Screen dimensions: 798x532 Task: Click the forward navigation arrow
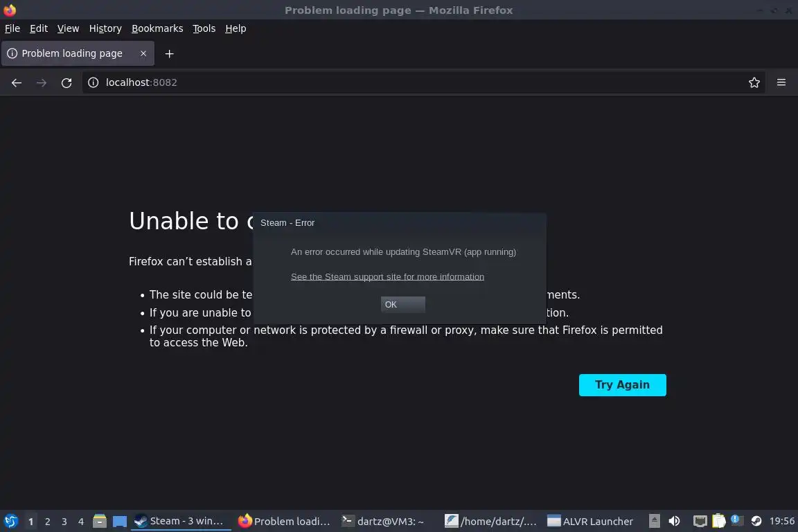(42, 82)
